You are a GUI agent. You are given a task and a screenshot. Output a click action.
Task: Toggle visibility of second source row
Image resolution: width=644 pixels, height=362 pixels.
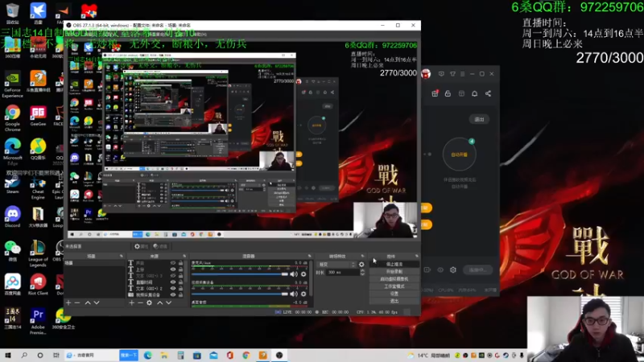coord(173,269)
